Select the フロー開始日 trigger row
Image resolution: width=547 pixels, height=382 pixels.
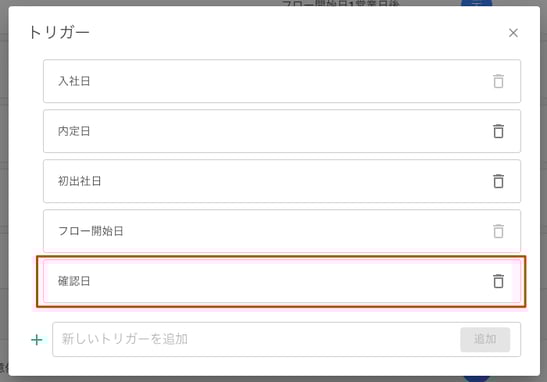(x=282, y=231)
